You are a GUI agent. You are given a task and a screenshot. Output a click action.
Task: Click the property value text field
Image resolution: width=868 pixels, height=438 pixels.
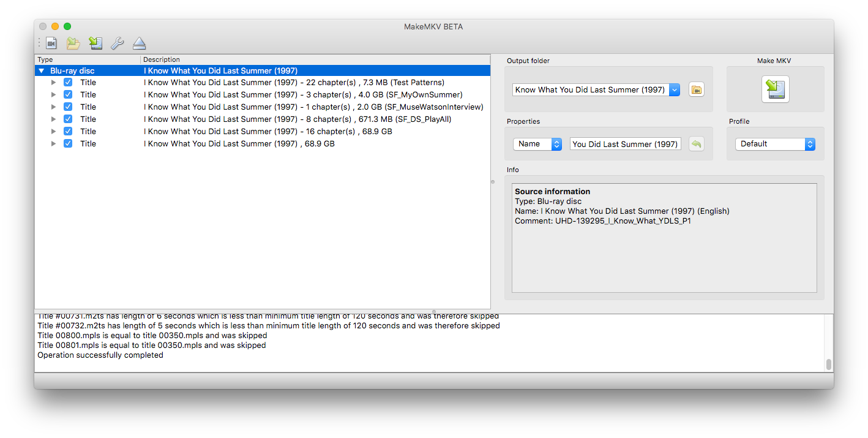(625, 144)
